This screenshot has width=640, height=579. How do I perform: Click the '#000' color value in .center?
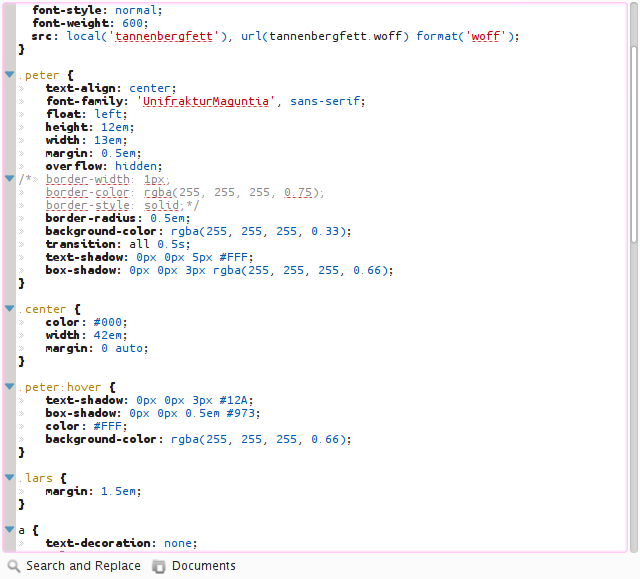click(108, 322)
